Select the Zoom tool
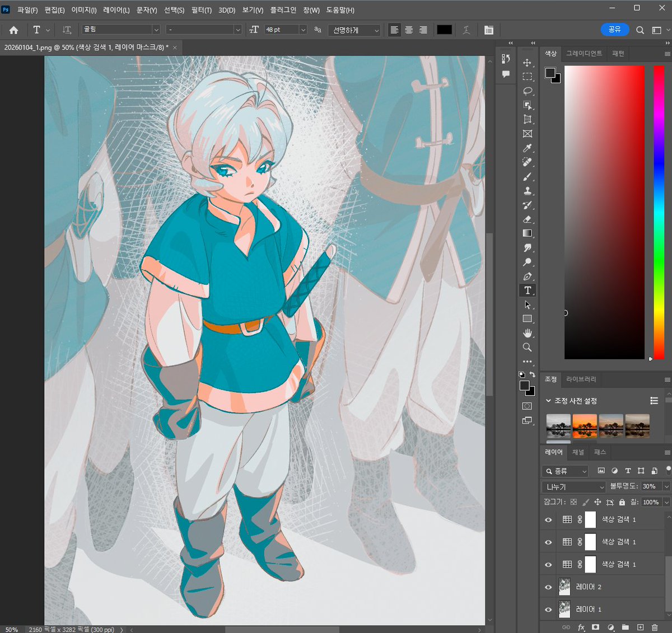Screen dimensions: 672x633 (x=527, y=348)
